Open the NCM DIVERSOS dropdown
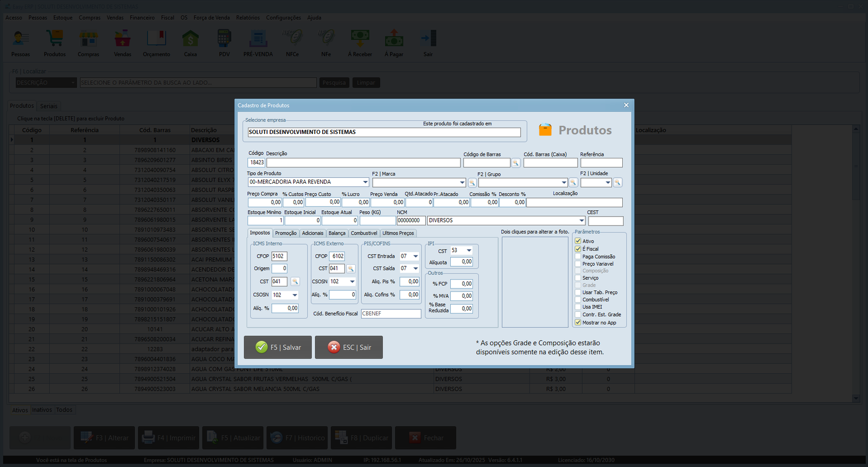The width and height of the screenshot is (868, 467). click(x=582, y=221)
